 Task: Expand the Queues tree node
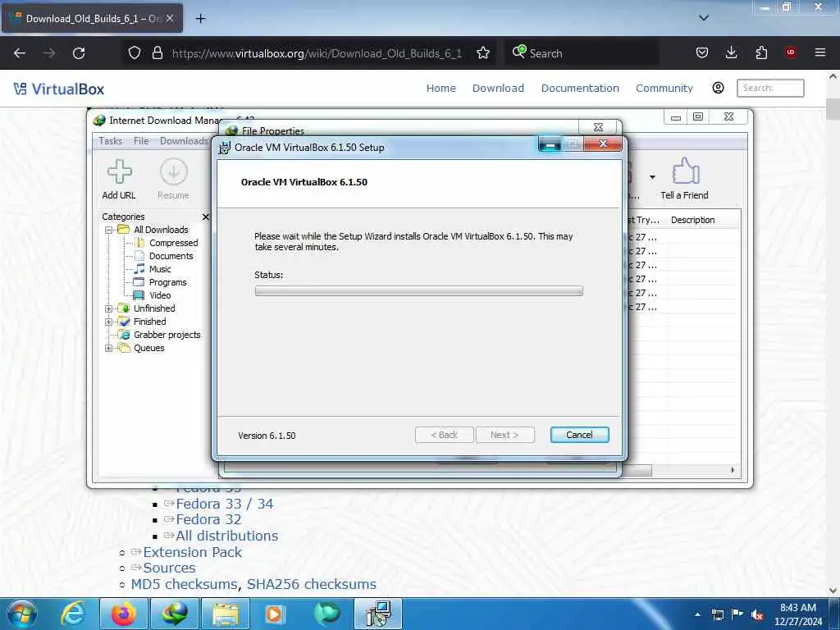coord(109,348)
